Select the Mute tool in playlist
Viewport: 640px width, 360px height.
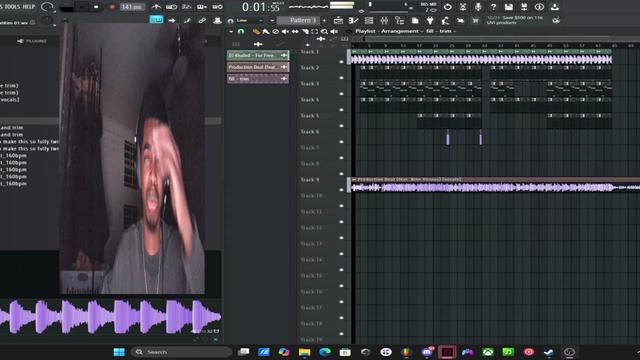pyautogui.click(x=285, y=31)
